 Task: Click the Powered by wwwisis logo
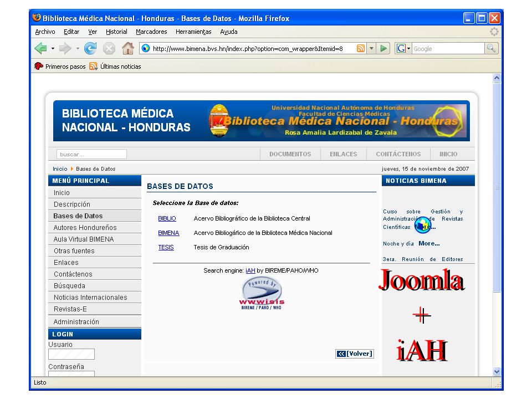(262, 293)
